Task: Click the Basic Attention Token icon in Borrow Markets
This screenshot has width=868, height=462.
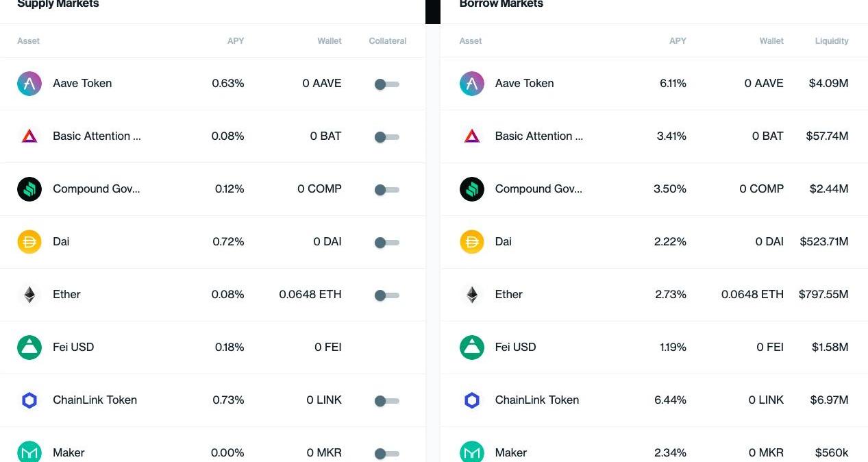Action: 472,136
